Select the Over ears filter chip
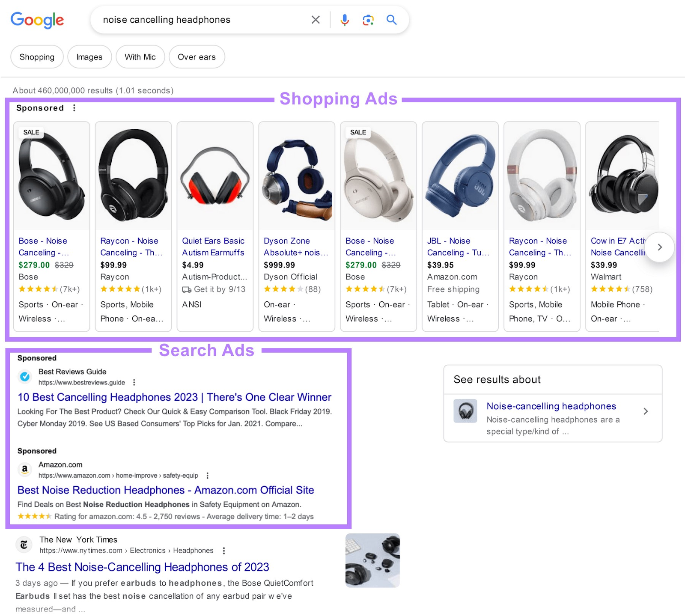Screen dimensions: 685x616 tap(197, 57)
